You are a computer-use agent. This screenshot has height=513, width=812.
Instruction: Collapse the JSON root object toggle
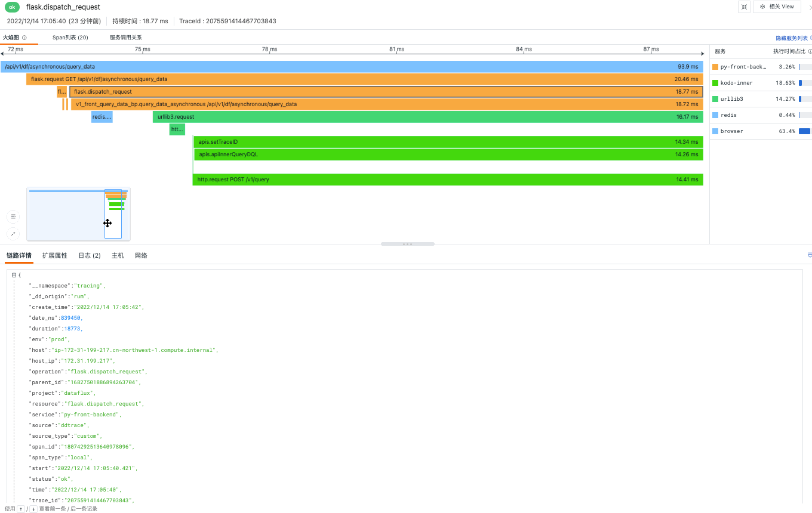click(14, 275)
